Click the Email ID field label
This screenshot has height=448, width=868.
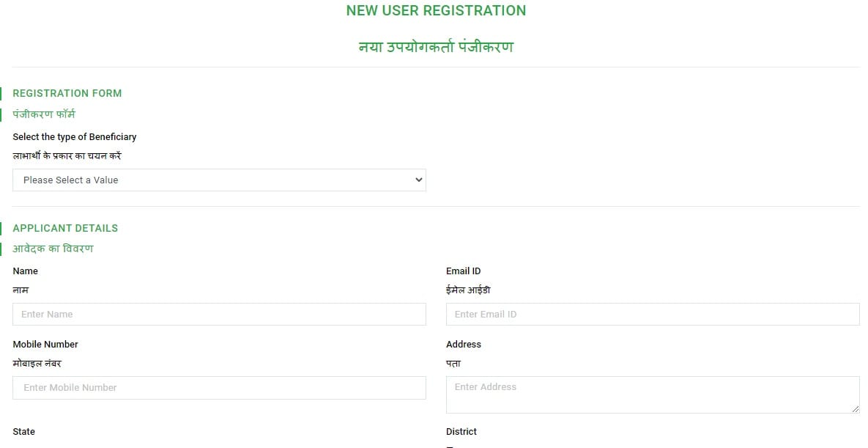click(463, 271)
